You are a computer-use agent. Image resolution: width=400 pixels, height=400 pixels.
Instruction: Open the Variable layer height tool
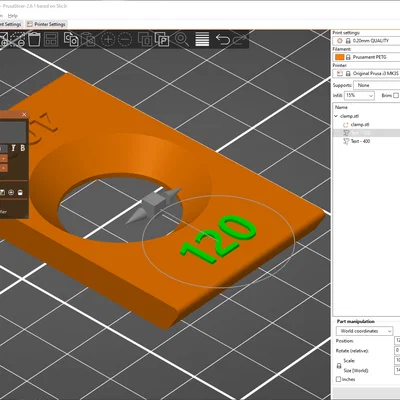pyautogui.click(x=202, y=39)
